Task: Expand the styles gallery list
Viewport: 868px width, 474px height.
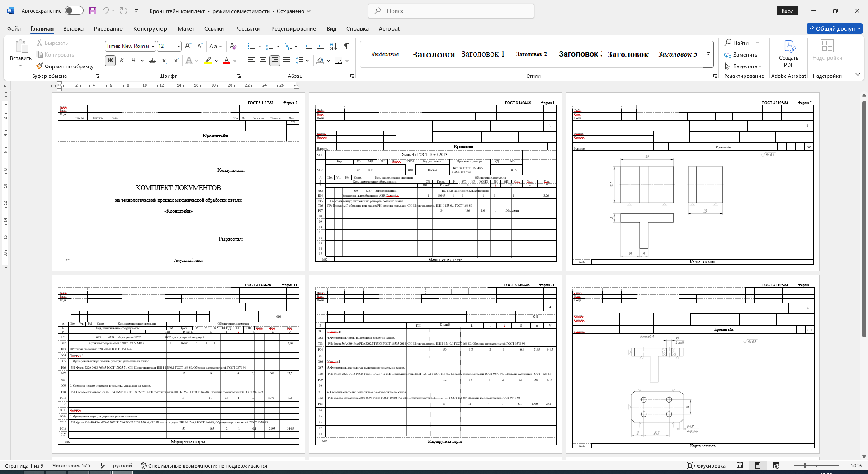Action: click(x=708, y=54)
